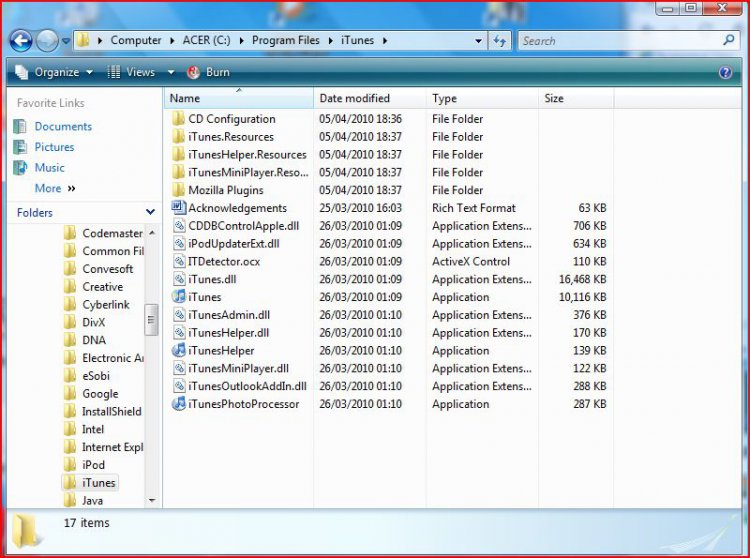
Task: Click the Refresh button beside address bar
Action: click(x=500, y=41)
